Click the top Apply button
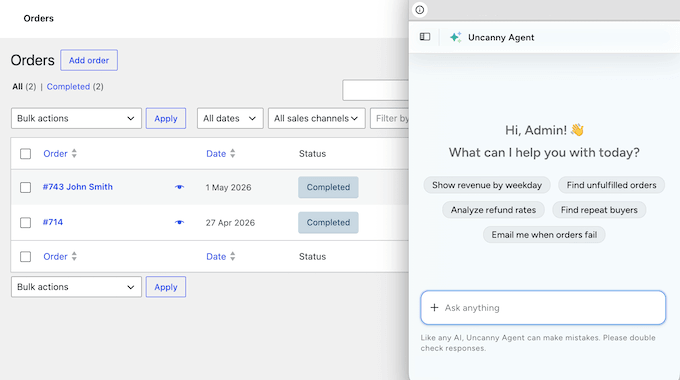680x380 pixels. click(166, 118)
